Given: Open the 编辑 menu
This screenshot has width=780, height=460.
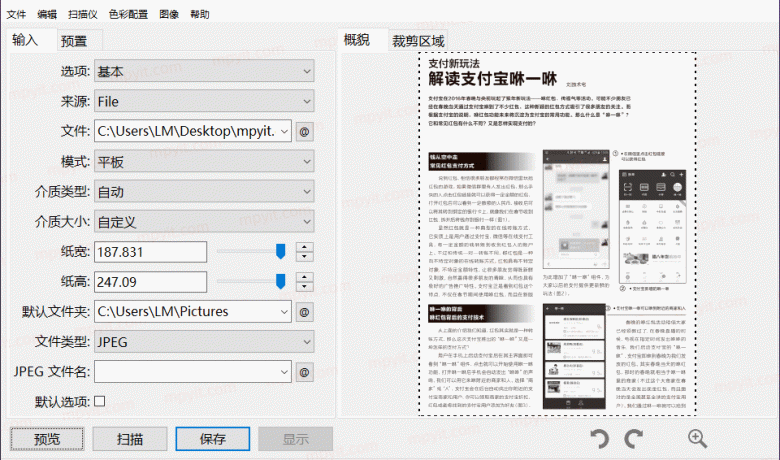Looking at the screenshot, I should tap(47, 14).
